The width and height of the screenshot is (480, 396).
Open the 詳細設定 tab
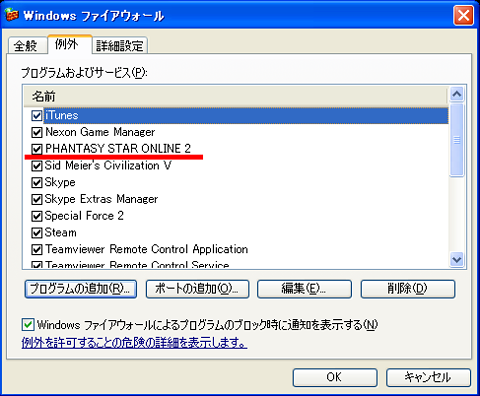coord(120,45)
